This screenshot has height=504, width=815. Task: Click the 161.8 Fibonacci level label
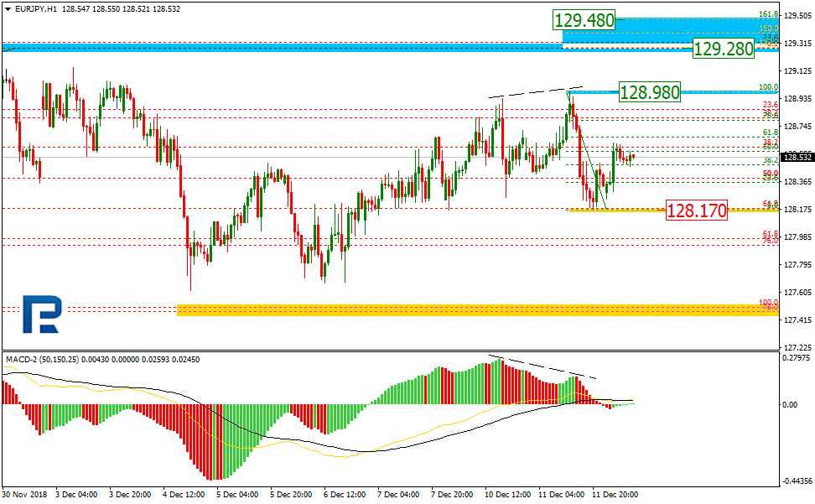click(769, 14)
